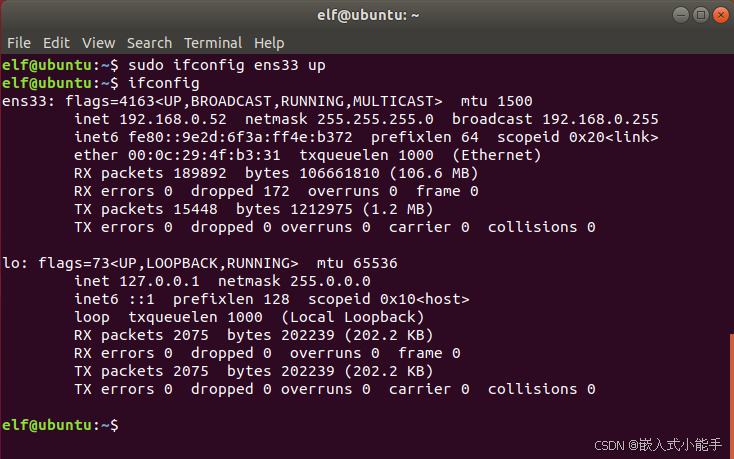Click loopback address 127.0.0.1

click(x=159, y=281)
